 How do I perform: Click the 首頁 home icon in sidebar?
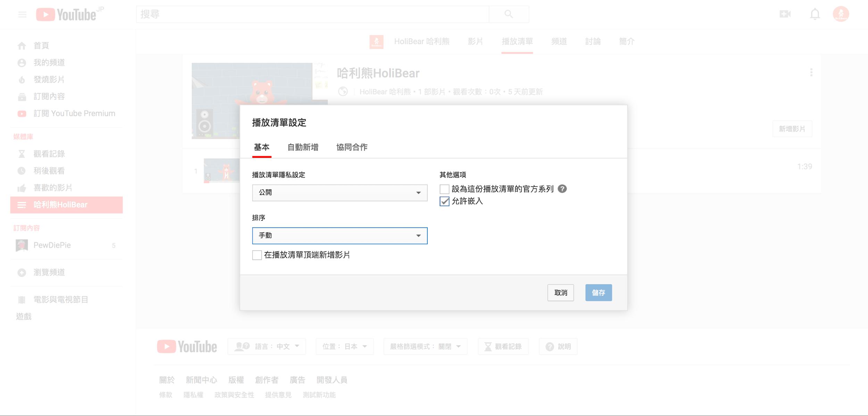click(22, 45)
